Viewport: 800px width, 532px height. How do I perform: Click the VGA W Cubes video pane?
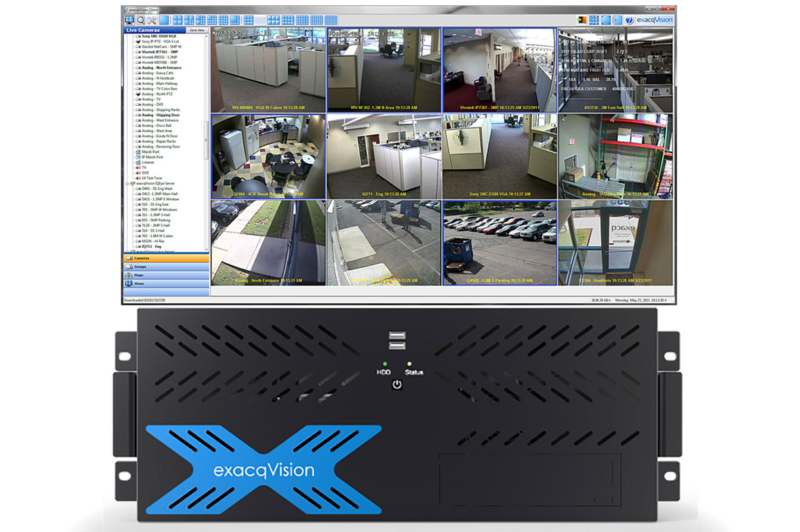click(268, 70)
